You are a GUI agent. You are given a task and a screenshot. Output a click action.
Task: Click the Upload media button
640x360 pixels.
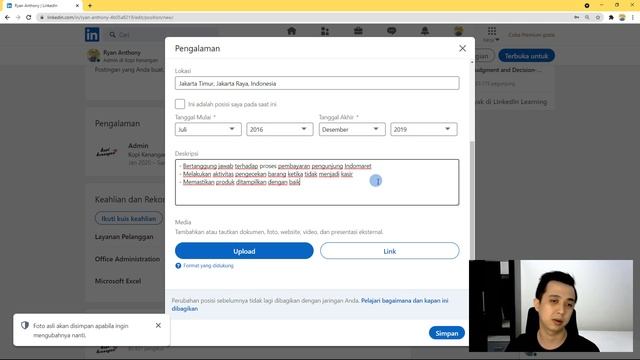pyautogui.click(x=244, y=251)
